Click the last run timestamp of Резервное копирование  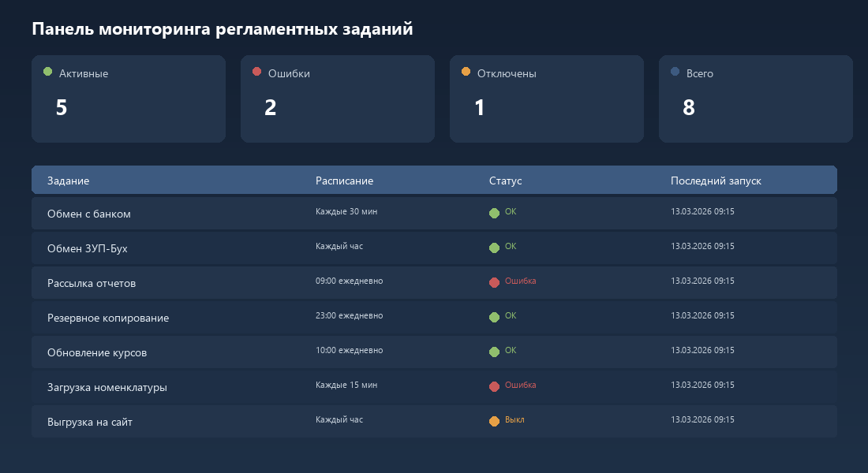coord(702,315)
